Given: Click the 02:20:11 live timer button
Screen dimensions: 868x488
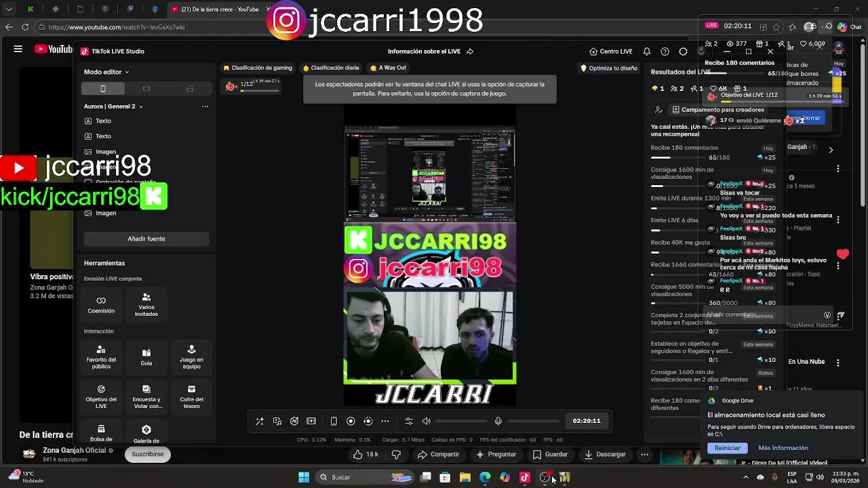Looking at the screenshot, I should (x=587, y=421).
